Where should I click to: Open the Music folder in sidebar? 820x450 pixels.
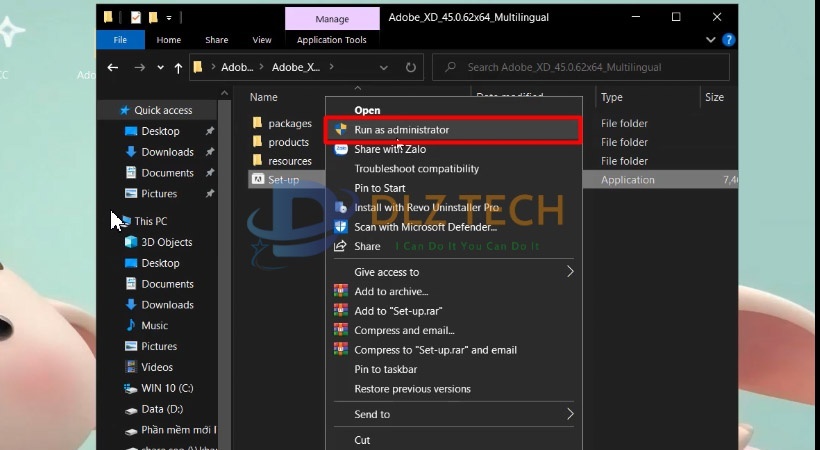click(154, 325)
